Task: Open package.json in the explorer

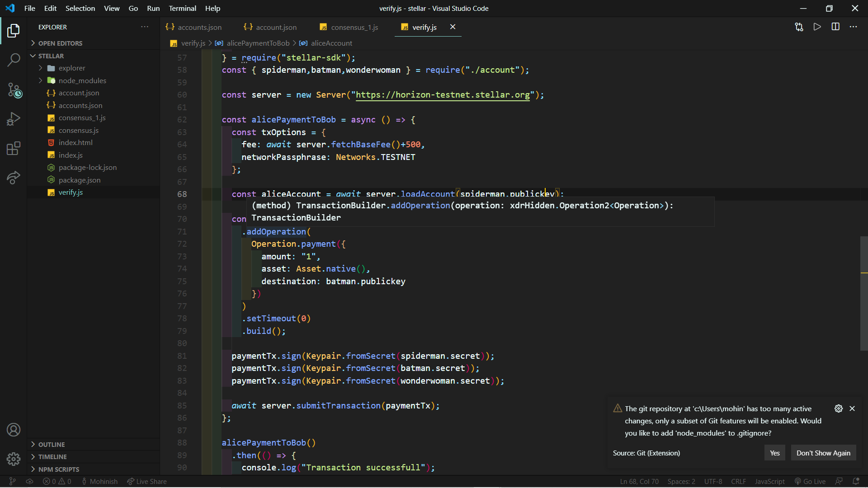Action: tap(80, 180)
